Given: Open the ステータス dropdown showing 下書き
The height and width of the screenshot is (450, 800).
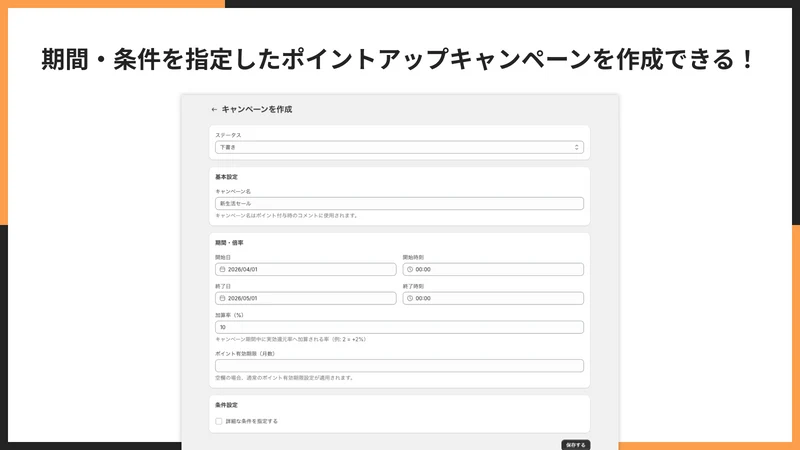Looking at the screenshot, I should tap(399, 147).
